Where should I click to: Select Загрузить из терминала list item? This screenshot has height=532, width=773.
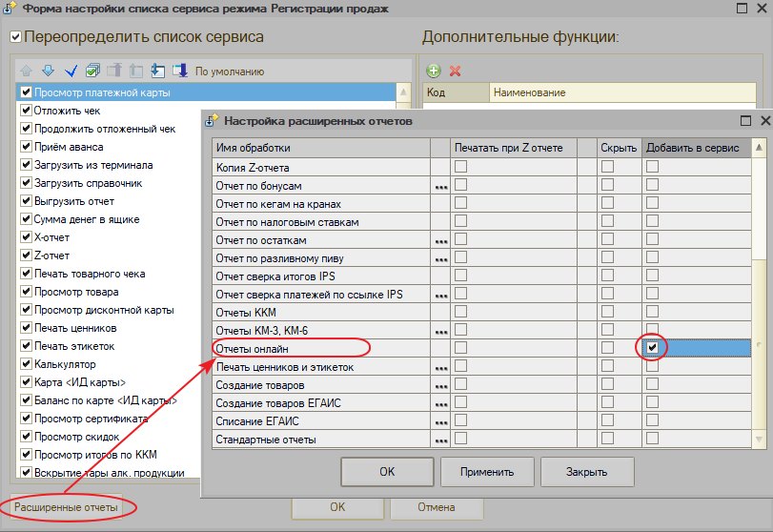coord(93,165)
